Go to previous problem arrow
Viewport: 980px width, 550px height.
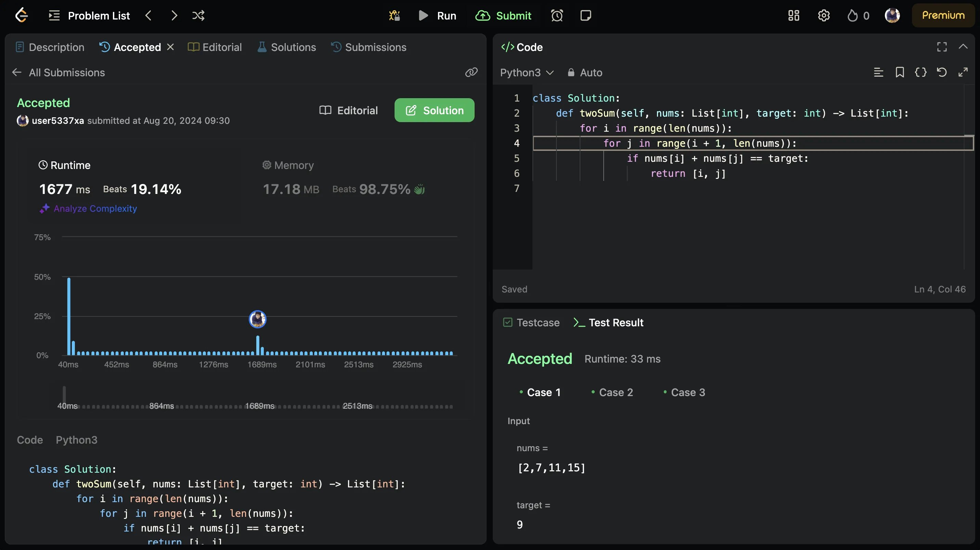click(149, 16)
